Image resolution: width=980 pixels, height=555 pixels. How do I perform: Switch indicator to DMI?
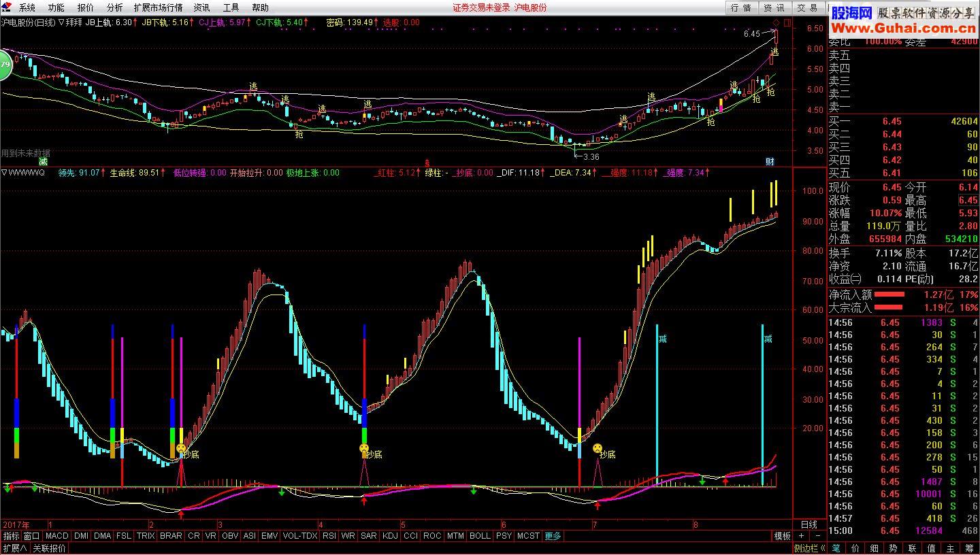[81, 536]
